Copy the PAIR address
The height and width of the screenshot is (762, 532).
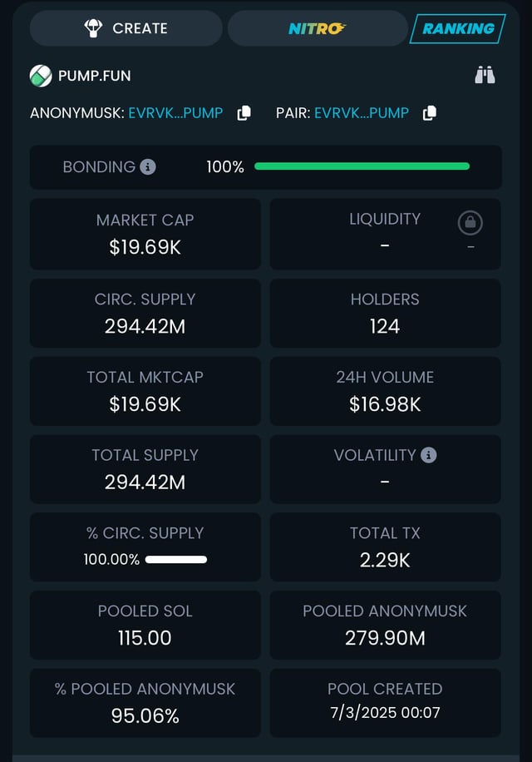pos(429,113)
